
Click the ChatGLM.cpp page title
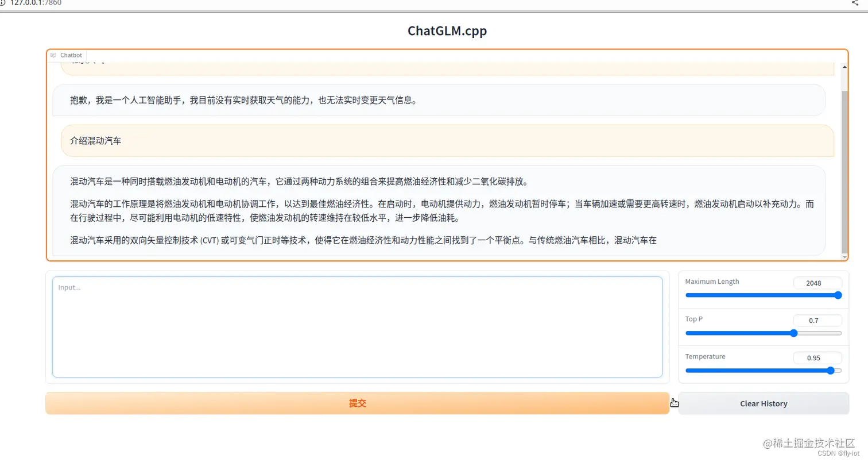click(447, 30)
